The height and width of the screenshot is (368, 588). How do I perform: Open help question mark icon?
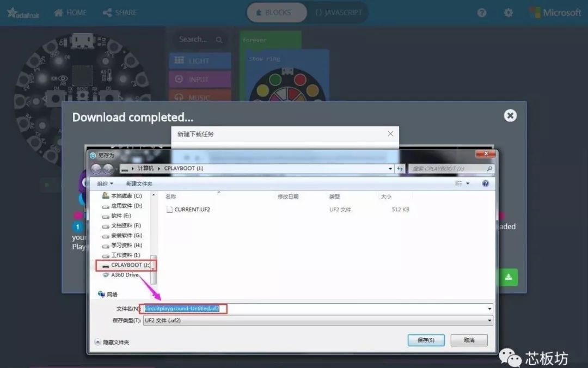pyautogui.click(x=482, y=13)
